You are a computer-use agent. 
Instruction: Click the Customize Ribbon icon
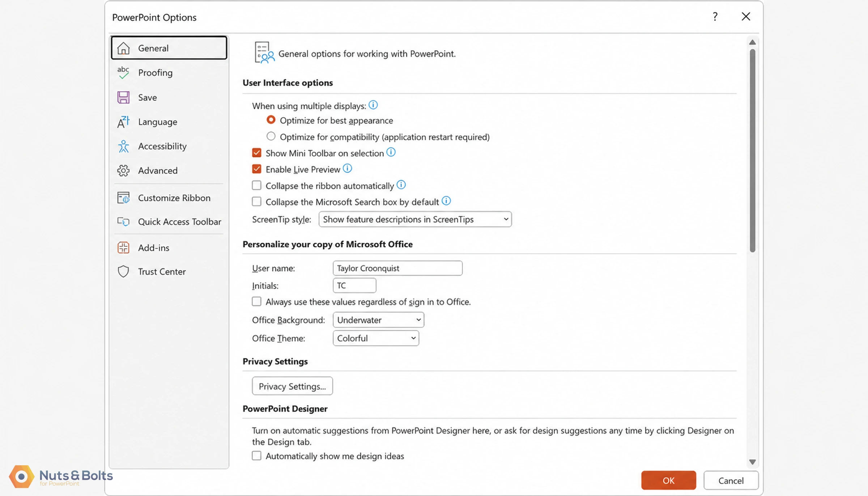(123, 198)
